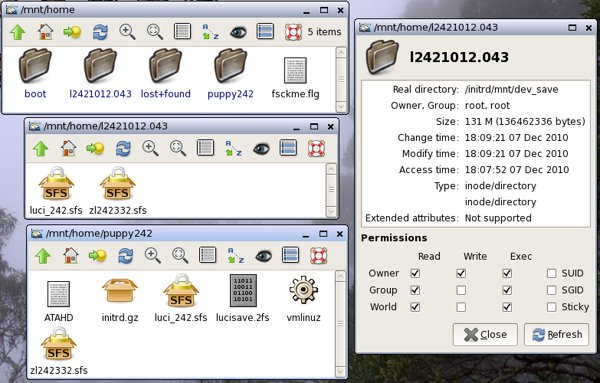Screen dimensions: 600x383
Task: Enable Group Write permission checkbox
Action: 461,290
